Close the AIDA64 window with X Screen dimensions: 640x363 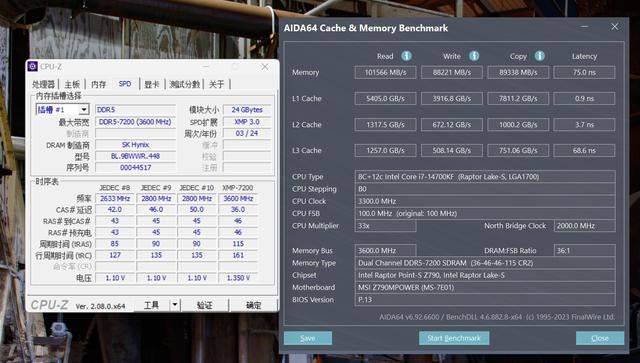click(615, 27)
